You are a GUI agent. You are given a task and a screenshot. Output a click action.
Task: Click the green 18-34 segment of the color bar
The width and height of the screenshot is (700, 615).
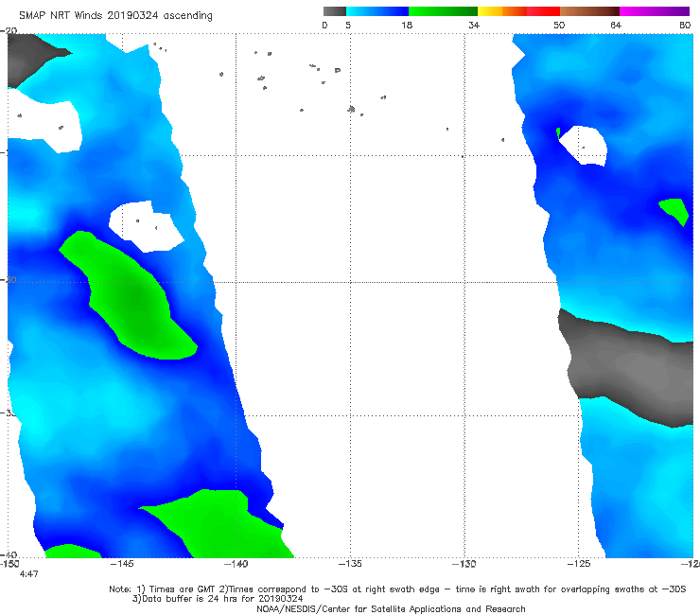(443, 11)
